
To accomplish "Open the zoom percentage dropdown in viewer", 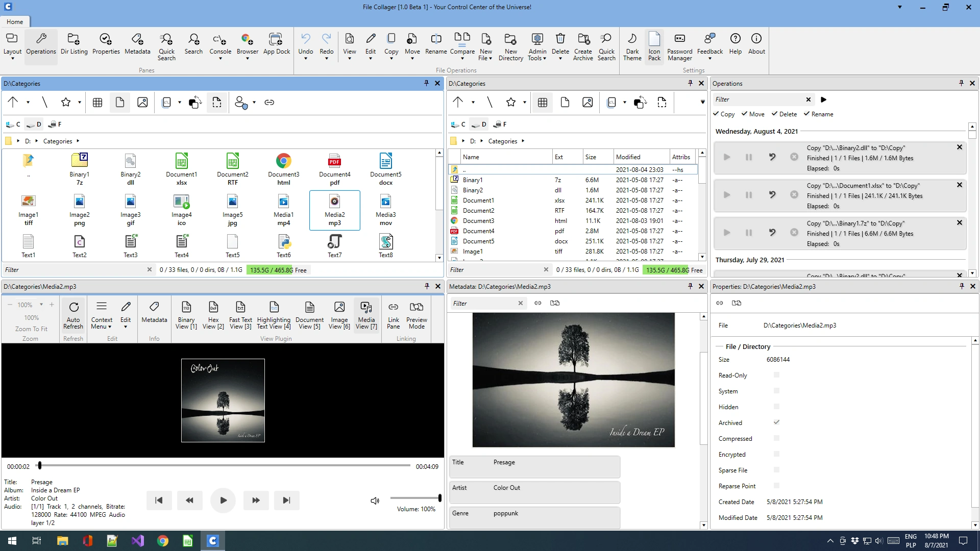I will [41, 305].
